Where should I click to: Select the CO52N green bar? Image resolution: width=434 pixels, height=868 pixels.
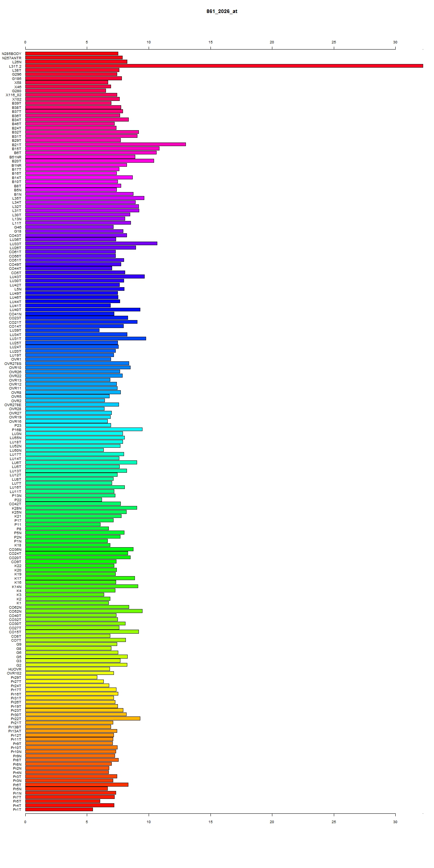point(84,611)
